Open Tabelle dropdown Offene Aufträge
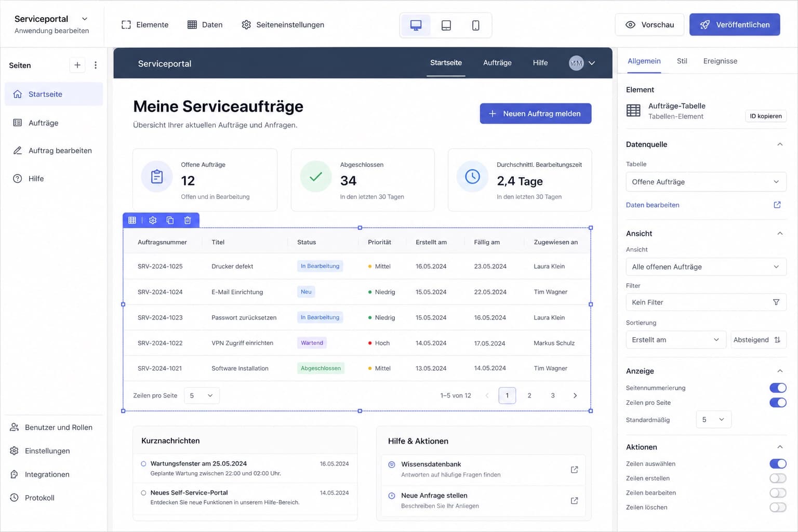Viewport: 798px width, 532px height. pos(706,182)
